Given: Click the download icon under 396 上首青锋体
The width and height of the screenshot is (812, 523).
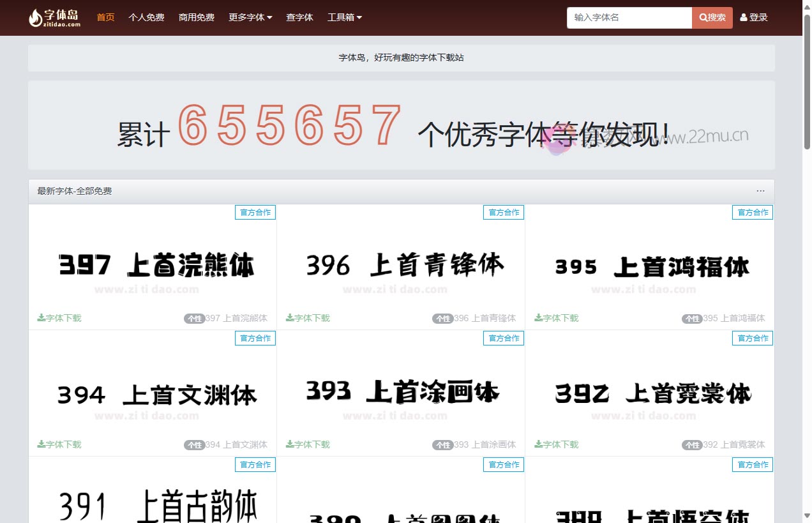Looking at the screenshot, I should [288, 317].
